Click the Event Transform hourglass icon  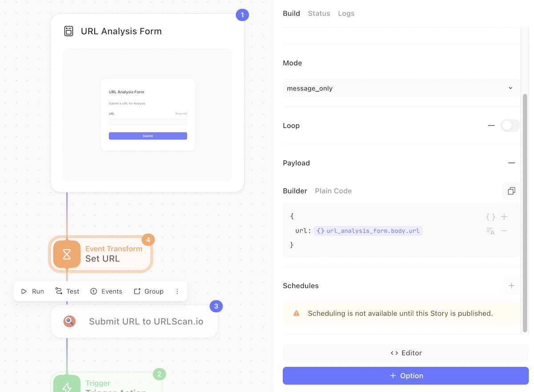click(67, 254)
